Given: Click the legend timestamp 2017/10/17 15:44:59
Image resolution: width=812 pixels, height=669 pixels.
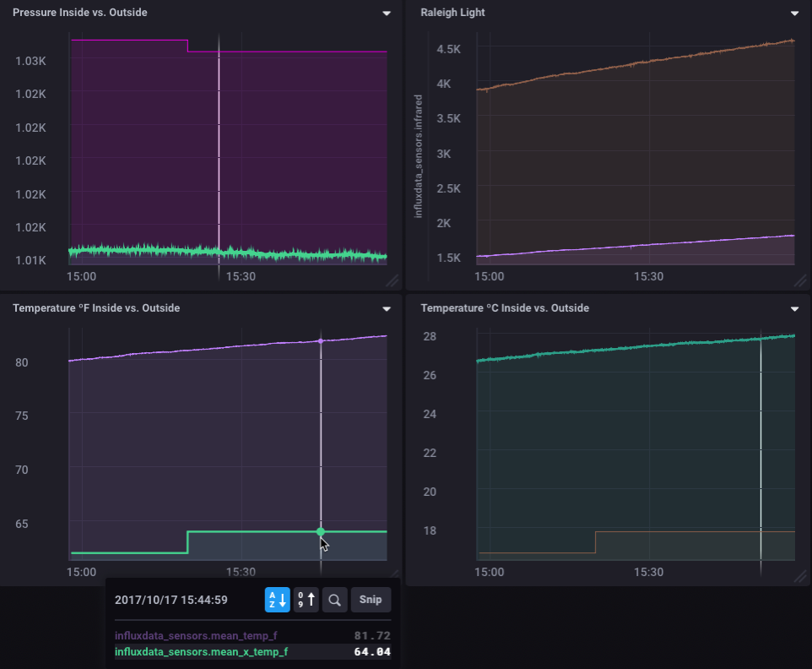Looking at the screenshot, I should tap(171, 600).
